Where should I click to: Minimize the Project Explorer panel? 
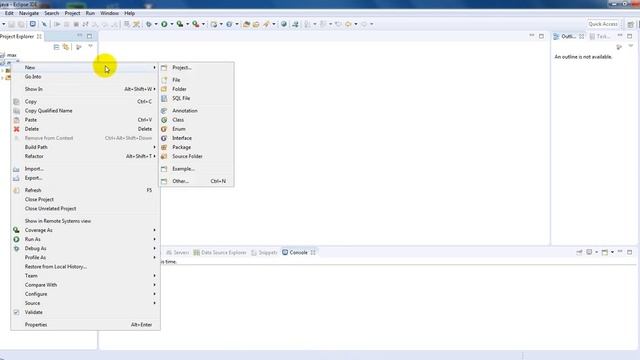point(80,36)
